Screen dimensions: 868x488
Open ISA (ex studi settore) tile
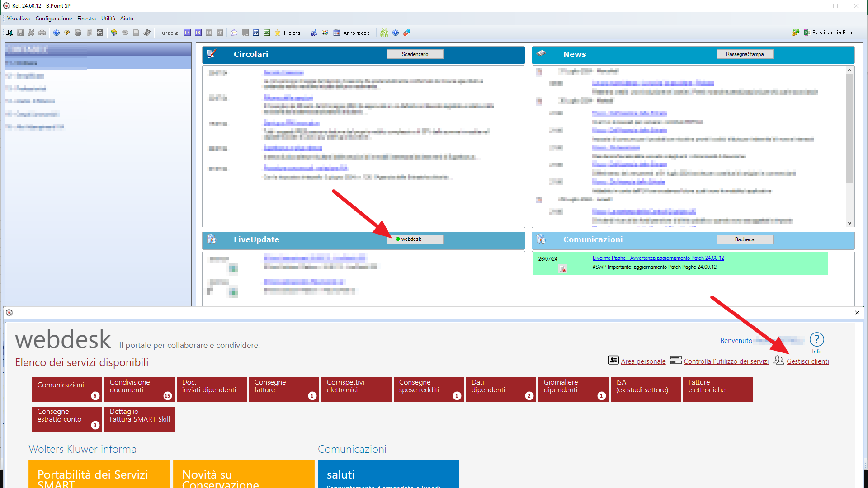click(x=646, y=389)
